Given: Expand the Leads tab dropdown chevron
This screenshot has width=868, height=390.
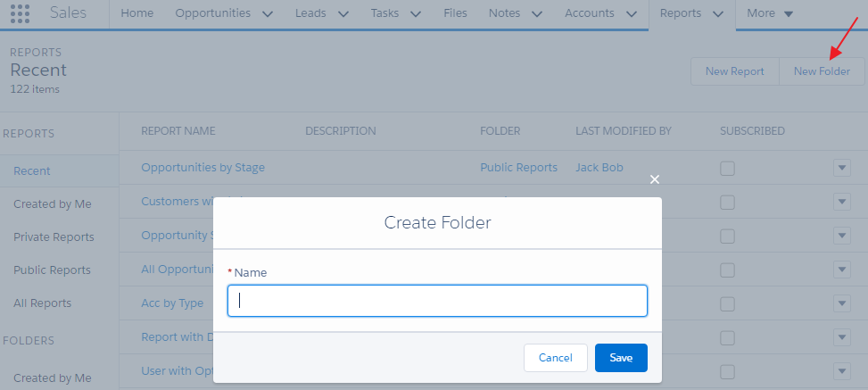Looking at the screenshot, I should coord(344,14).
